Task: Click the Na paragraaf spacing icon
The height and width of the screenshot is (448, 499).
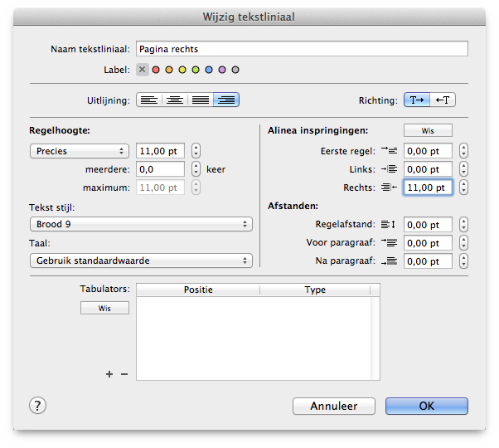Action: point(390,261)
